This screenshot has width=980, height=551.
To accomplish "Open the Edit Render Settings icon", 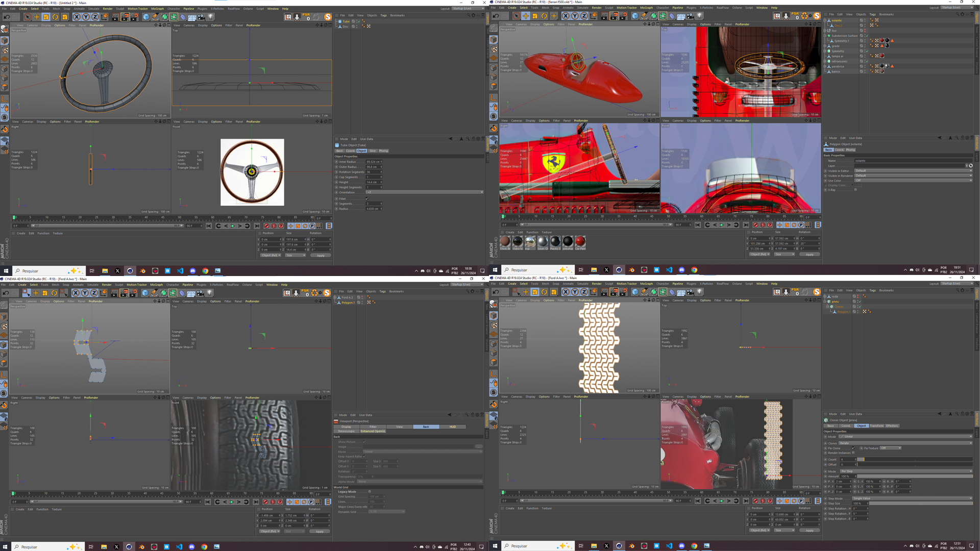I will coord(134,17).
